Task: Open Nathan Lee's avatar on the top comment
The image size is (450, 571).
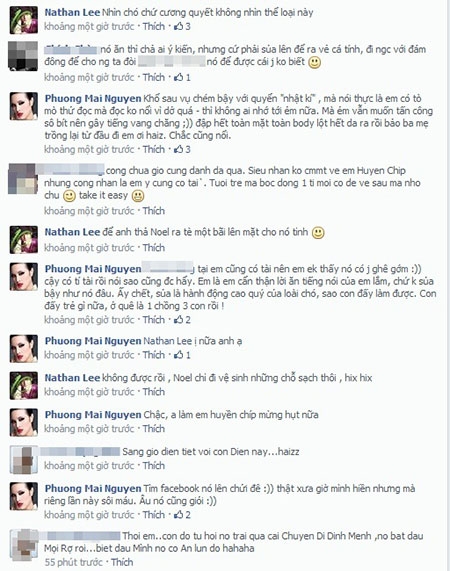Action: [x=23, y=20]
